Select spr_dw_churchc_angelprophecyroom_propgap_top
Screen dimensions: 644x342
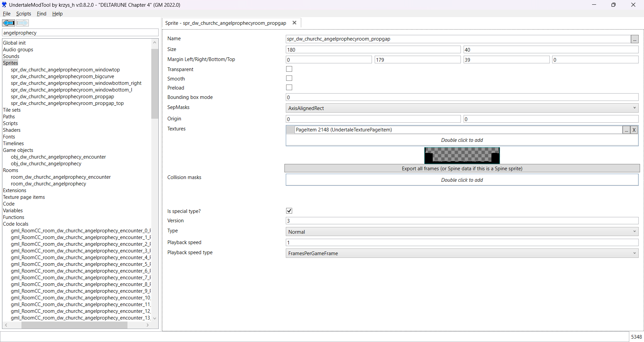[x=67, y=103]
